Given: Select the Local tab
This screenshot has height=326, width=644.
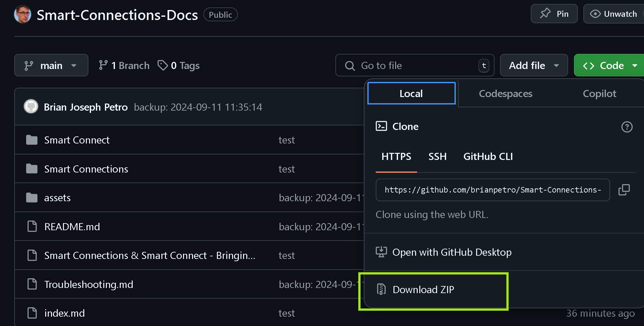Looking at the screenshot, I should [x=411, y=94].
